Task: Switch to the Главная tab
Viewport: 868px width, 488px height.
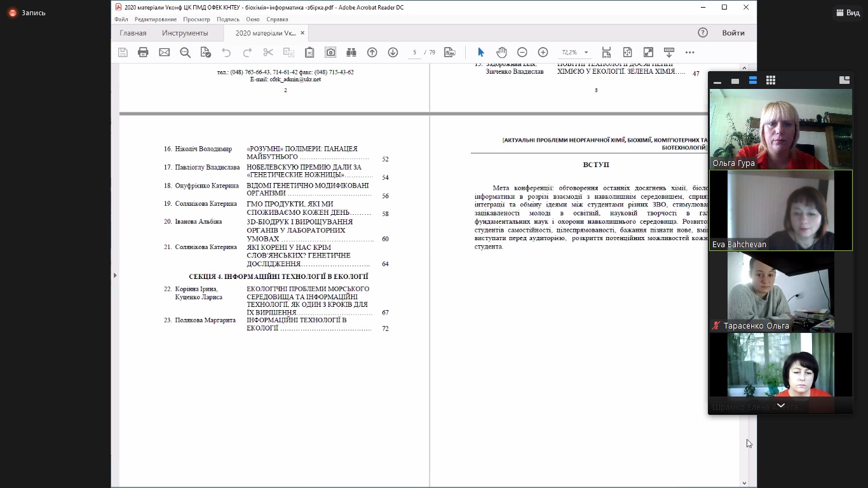Action: (x=133, y=33)
